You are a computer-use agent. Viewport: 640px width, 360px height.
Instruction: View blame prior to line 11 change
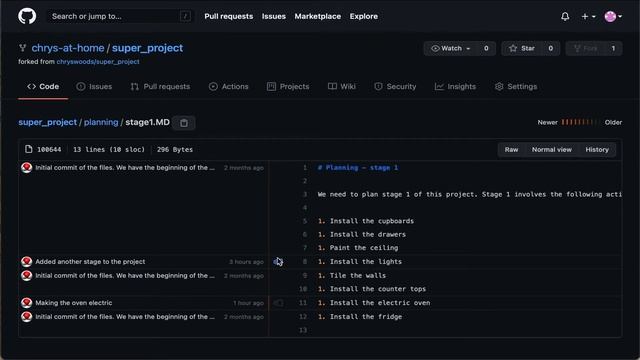tap(278, 303)
